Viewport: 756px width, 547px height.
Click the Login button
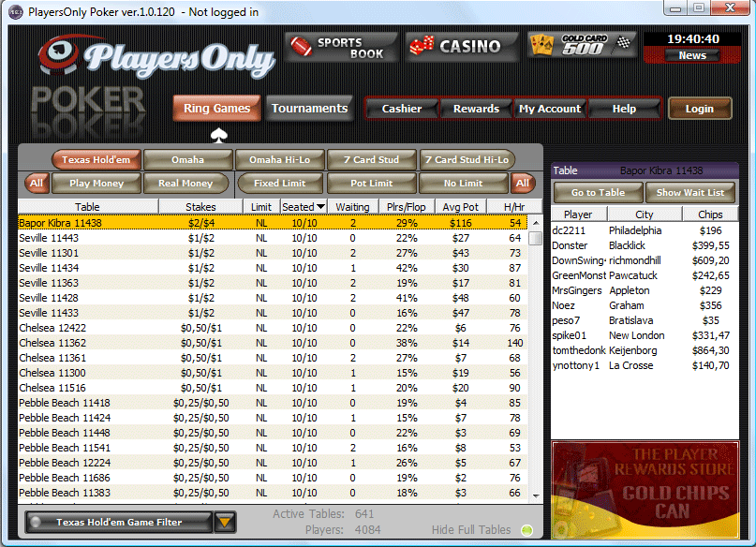coord(700,109)
